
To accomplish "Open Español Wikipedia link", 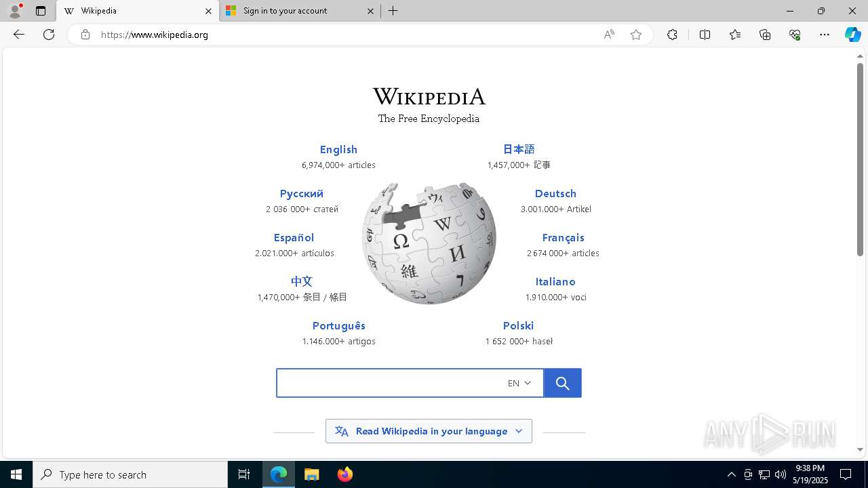I will pos(294,238).
